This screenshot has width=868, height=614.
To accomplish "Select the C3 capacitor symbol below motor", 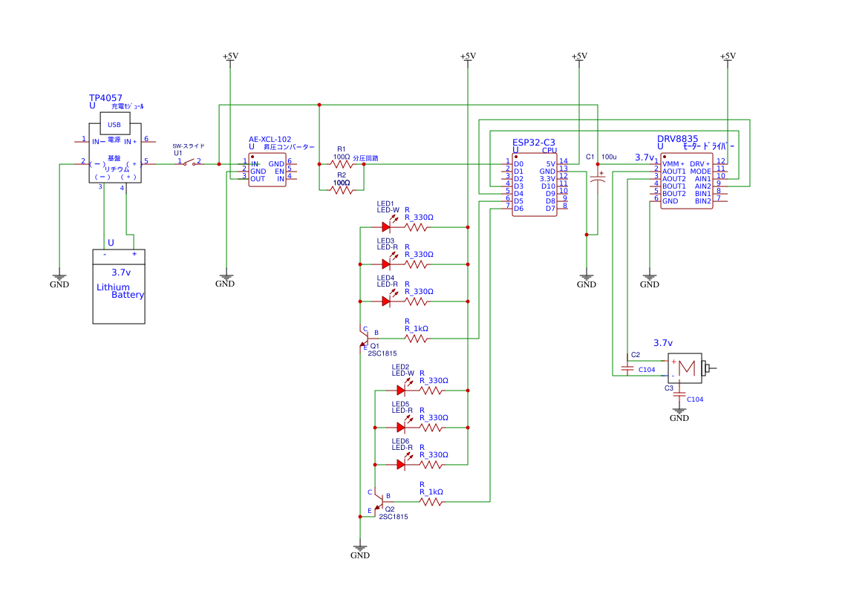I will point(679,394).
